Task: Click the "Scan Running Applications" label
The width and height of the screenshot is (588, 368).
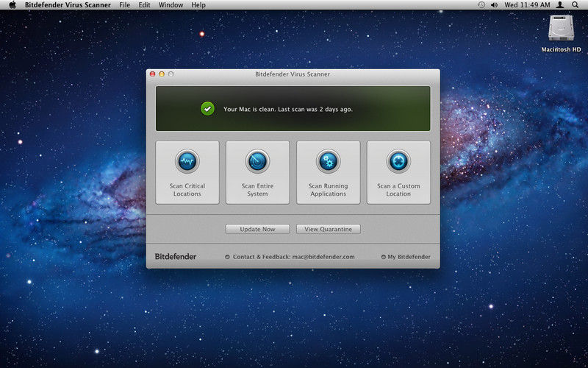Action: pos(328,190)
